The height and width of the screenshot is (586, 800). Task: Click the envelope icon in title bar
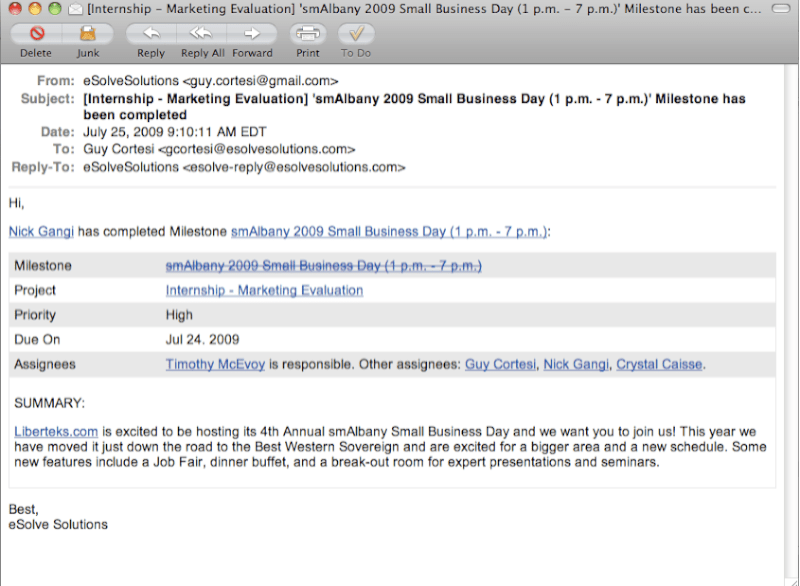pyautogui.click(x=76, y=9)
